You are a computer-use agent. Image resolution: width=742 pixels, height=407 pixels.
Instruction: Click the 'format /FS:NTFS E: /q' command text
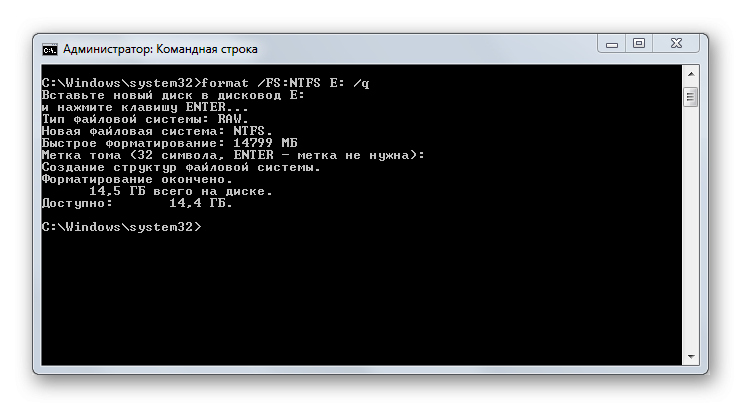pyautogui.click(x=285, y=82)
